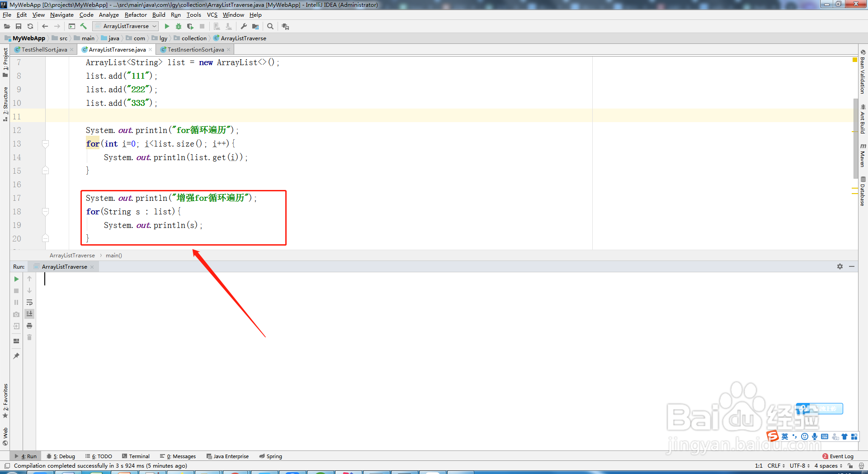Collapse the enhanced for fold at line 18
Image resolution: width=868 pixels, height=474 pixels.
tap(45, 212)
